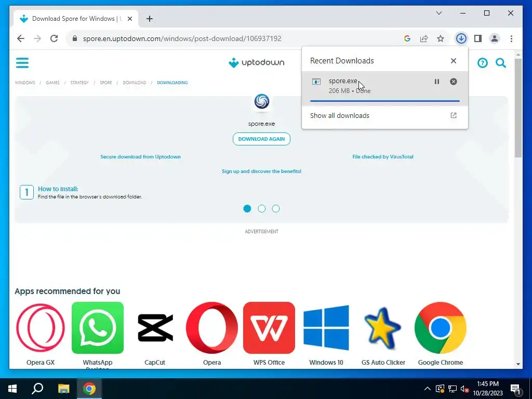
Task: Go to GAMES breadcrumb
Action: tap(52, 83)
